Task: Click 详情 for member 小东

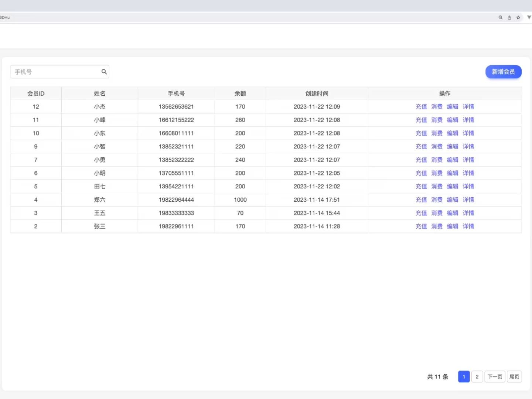Action: pos(468,133)
